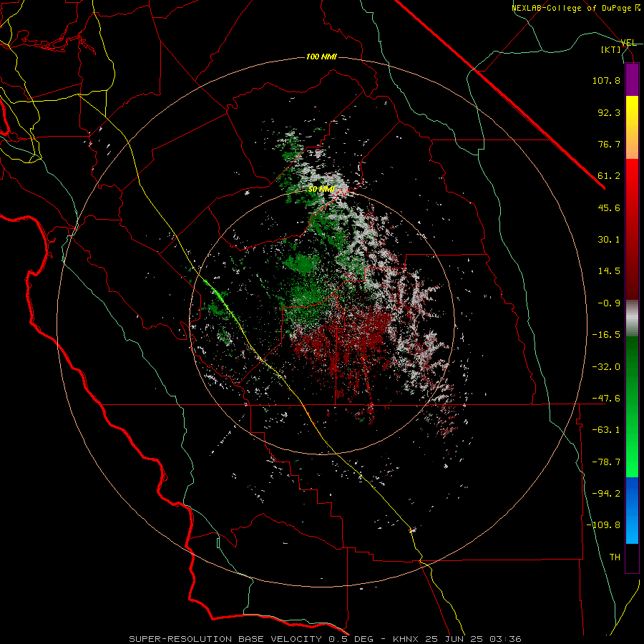
Task: Click the -94.2 velocity scale value
Action: 606,494
